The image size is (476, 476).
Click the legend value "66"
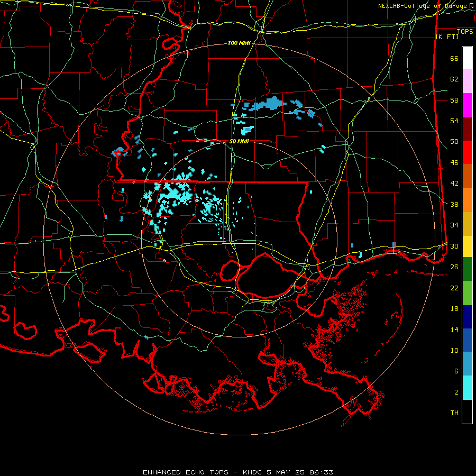454,58
